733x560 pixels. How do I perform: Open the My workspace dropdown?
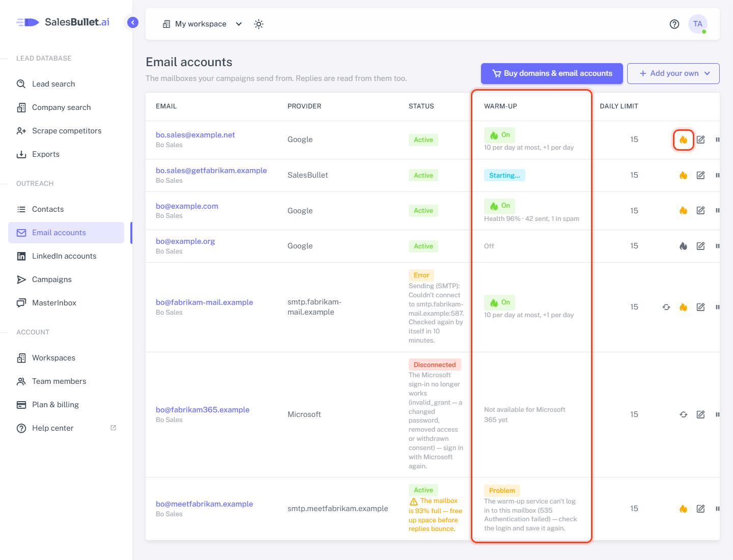[202, 24]
